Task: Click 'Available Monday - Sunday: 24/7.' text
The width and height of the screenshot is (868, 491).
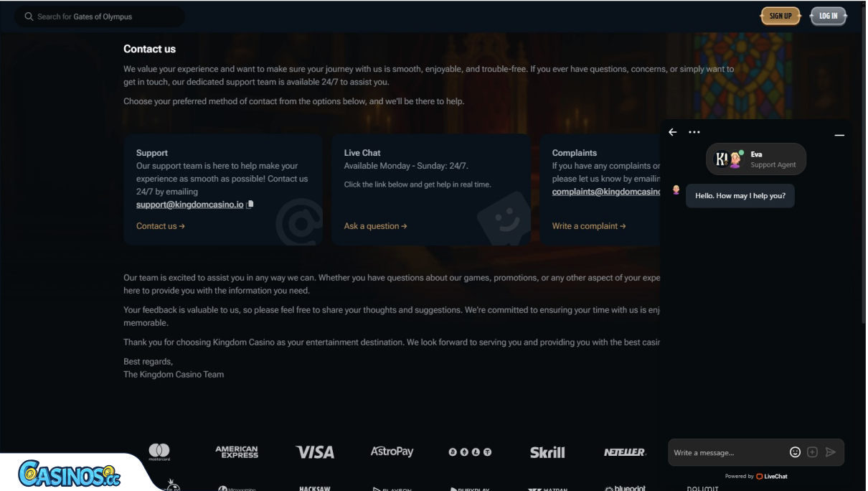Action: 406,166
